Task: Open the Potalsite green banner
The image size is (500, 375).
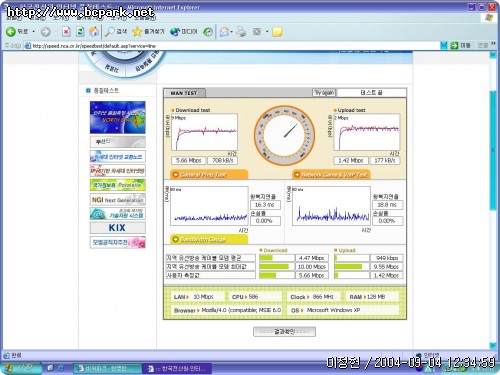Action: coord(118,185)
